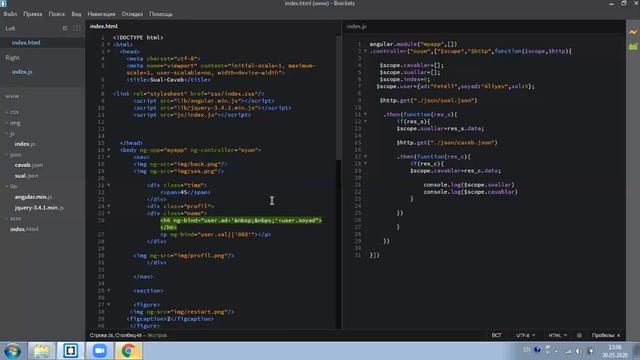Fold div class time at line 21

[x=109, y=185]
